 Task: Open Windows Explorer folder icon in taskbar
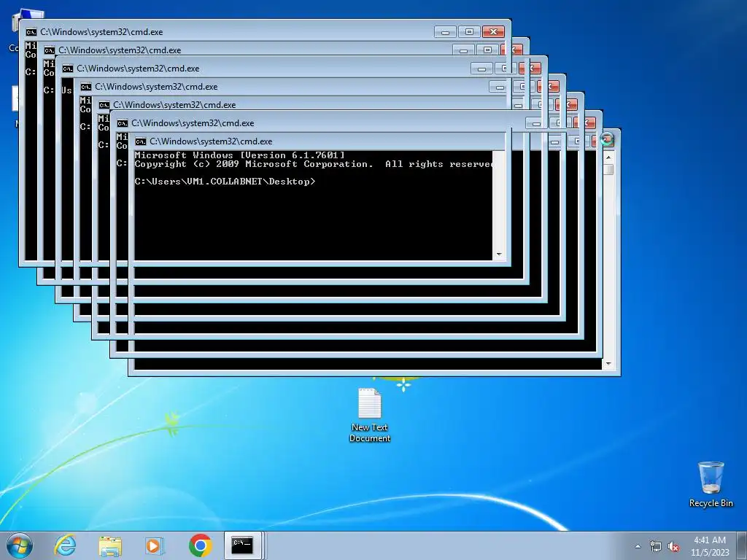coord(110,545)
